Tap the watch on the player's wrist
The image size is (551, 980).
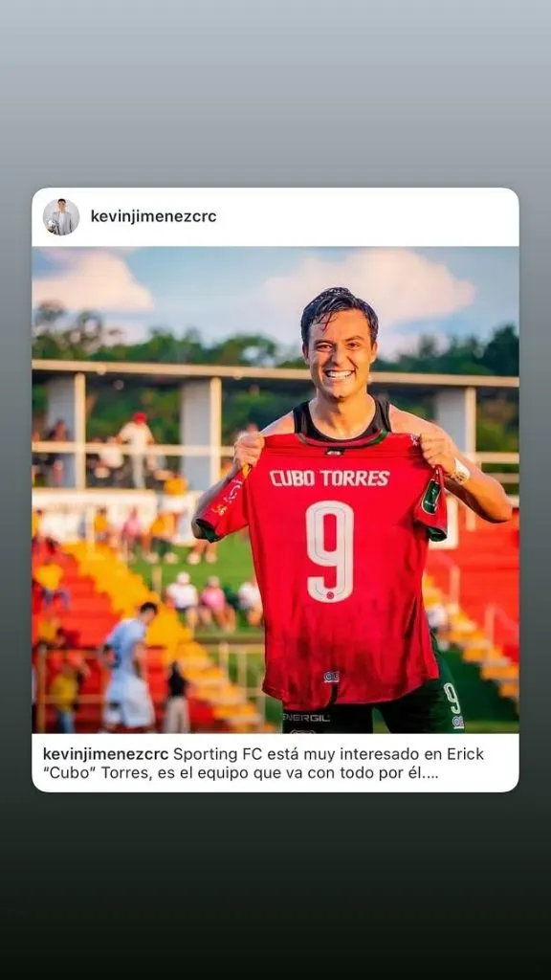pyautogui.click(x=460, y=471)
